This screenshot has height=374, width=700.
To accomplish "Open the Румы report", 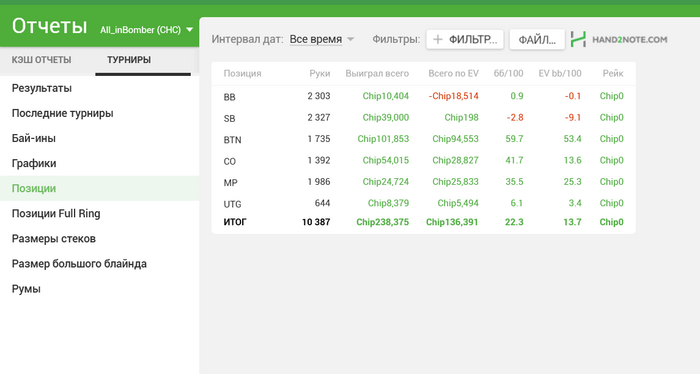I will [26, 289].
